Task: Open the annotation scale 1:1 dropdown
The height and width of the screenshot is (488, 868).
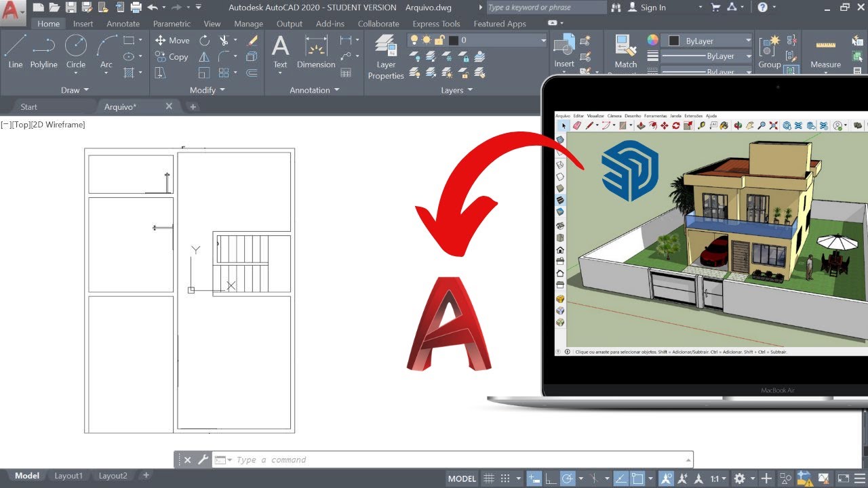Action: tap(719, 479)
